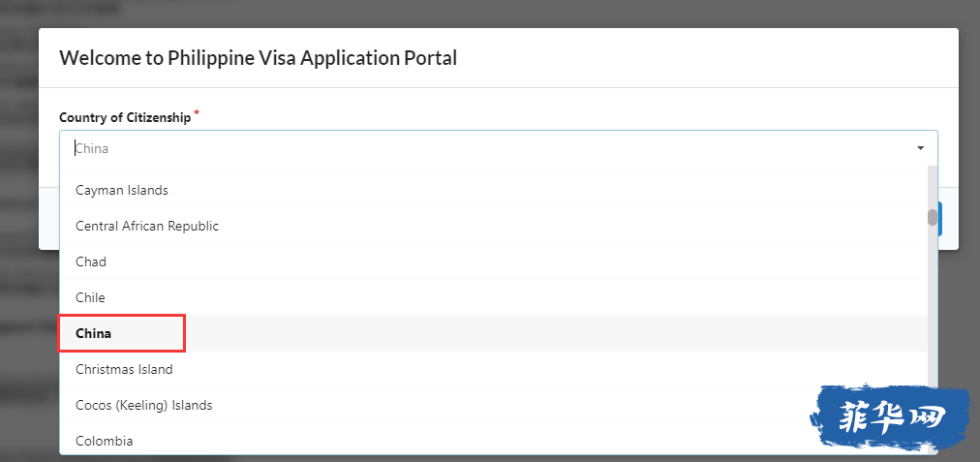Image resolution: width=980 pixels, height=462 pixels.
Task: Click scrollbar track above the thumb
Action: coord(933,184)
